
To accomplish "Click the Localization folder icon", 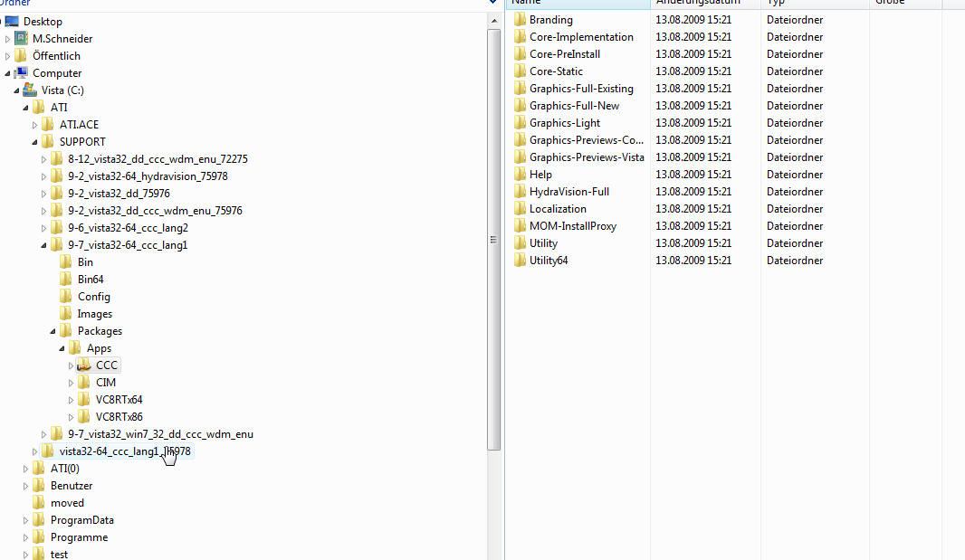I will (520, 209).
